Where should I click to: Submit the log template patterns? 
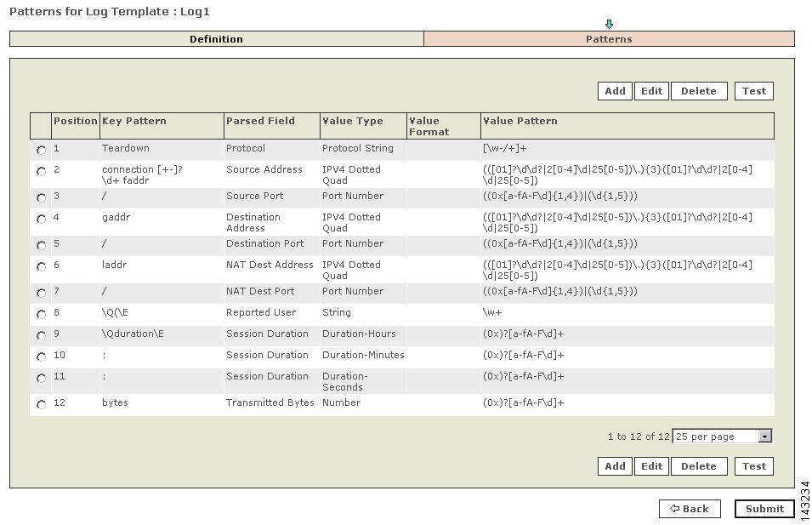tap(764, 508)
